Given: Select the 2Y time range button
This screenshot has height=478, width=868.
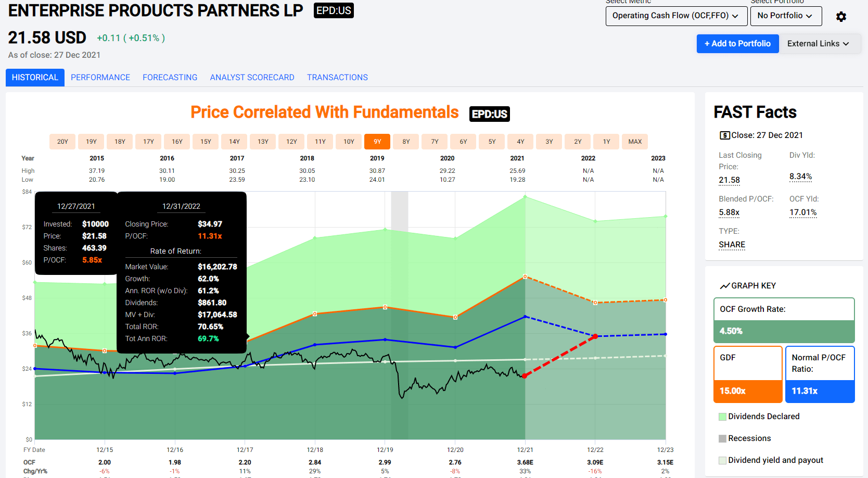Looking at the screenshot, I should 578,142.
